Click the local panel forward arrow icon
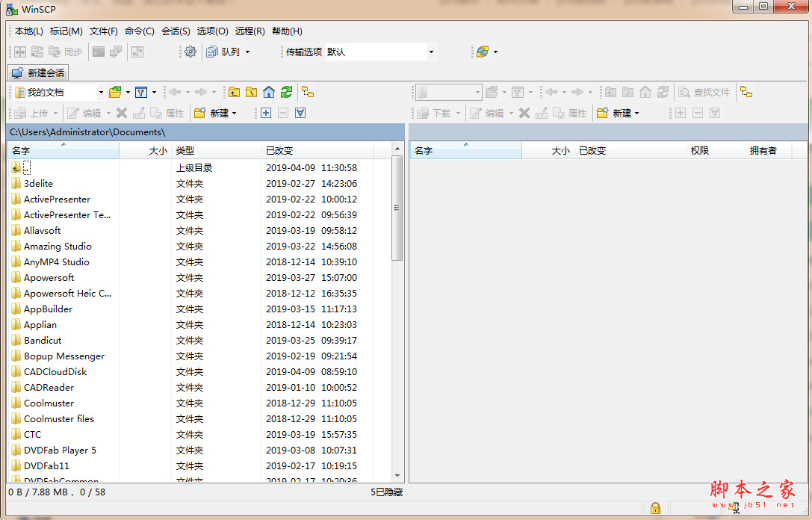Screen dimensions: 812x520 coord(201,92)
